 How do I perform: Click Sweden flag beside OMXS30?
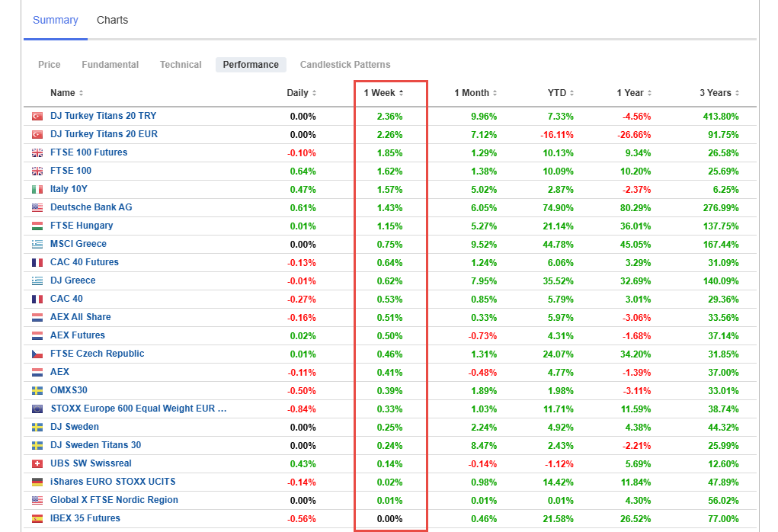(x=37, y=391)
